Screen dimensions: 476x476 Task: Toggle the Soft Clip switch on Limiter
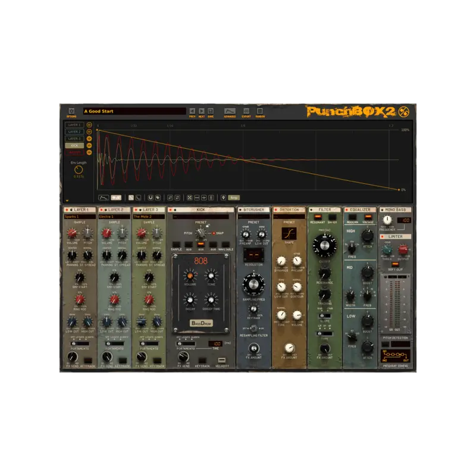395,264
